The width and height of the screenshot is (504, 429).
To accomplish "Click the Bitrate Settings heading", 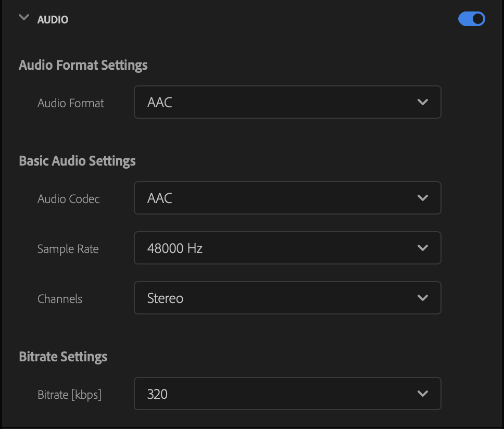I will [x=63, y=357].
